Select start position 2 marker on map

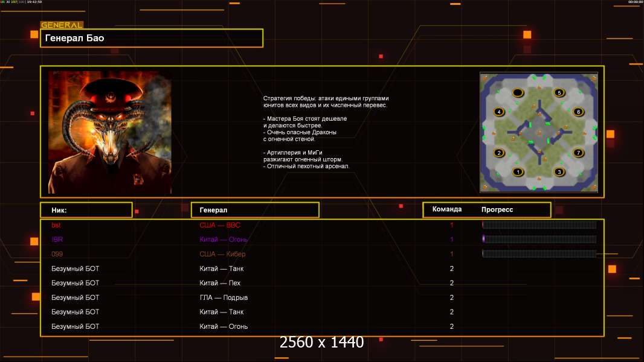click(499, 153)
